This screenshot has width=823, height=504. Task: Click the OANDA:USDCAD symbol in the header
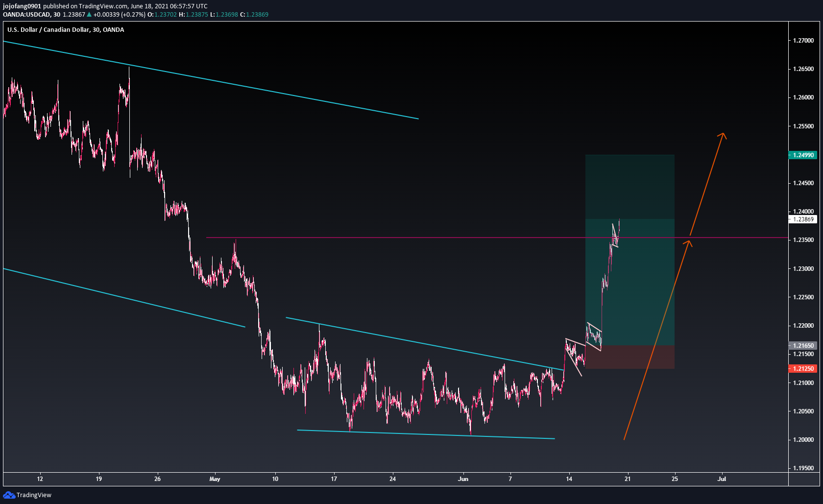click(x=26, y=15)
